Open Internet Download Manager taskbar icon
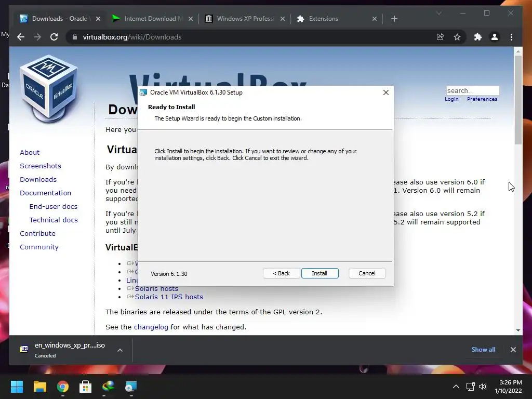Viewport: 532px width, 399px height. 108,387
